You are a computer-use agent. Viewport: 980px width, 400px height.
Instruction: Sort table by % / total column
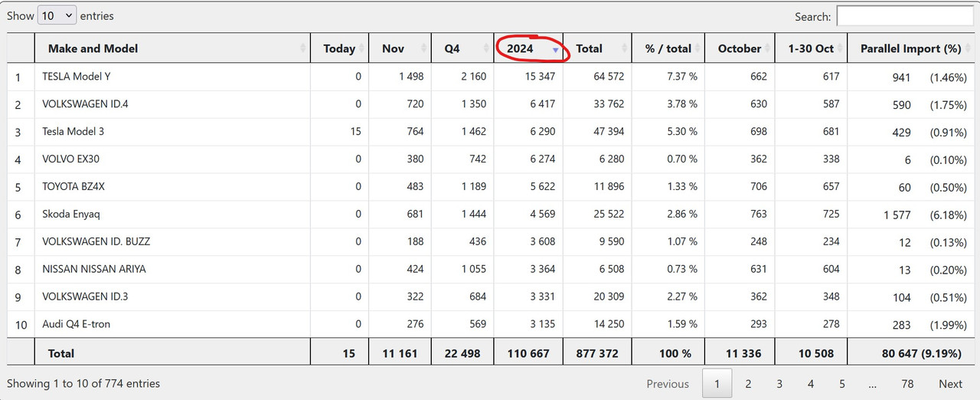(x=668, y=48)
